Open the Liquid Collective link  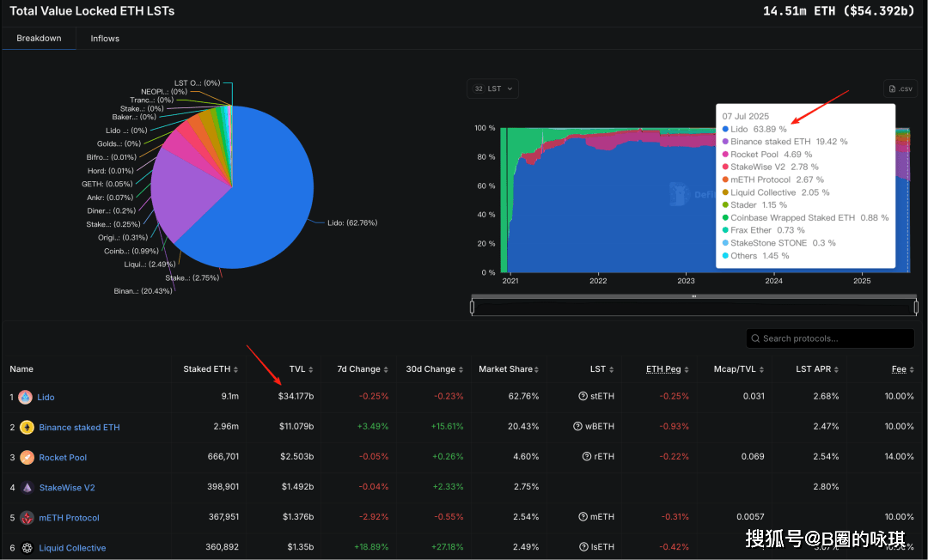[x=72, y=548]
